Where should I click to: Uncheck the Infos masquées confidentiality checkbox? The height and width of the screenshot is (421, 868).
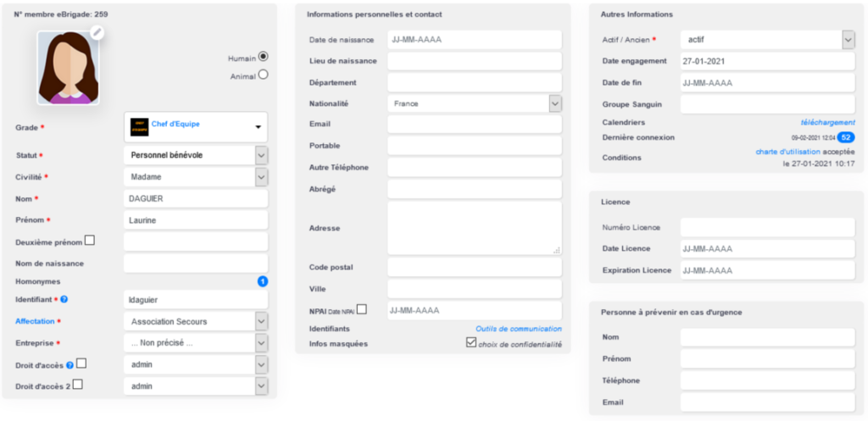tap(471, 343)
